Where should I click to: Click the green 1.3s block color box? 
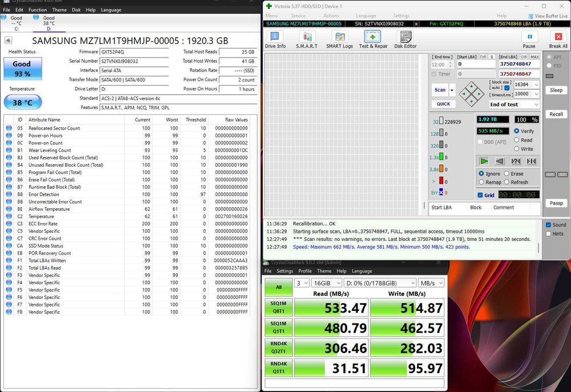tap(441, 157)
